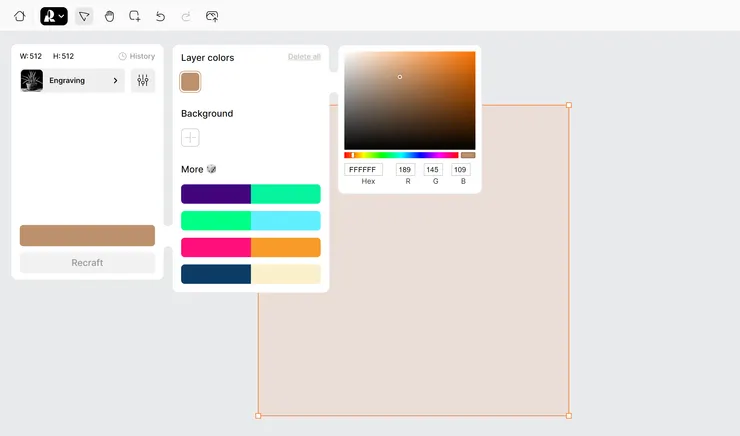Open the Recraft logo dropdown menu
Screen dimensions: 740x436
click(54, 17)
